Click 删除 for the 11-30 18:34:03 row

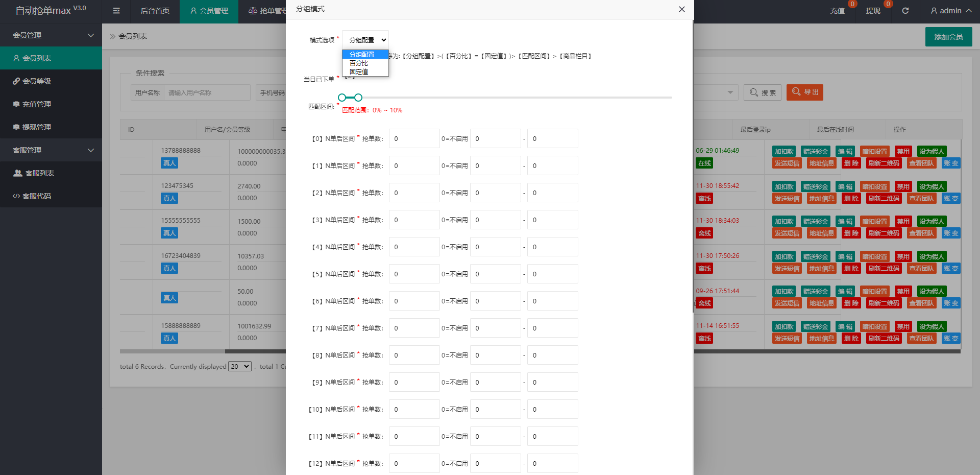click(x=851, y=233)
